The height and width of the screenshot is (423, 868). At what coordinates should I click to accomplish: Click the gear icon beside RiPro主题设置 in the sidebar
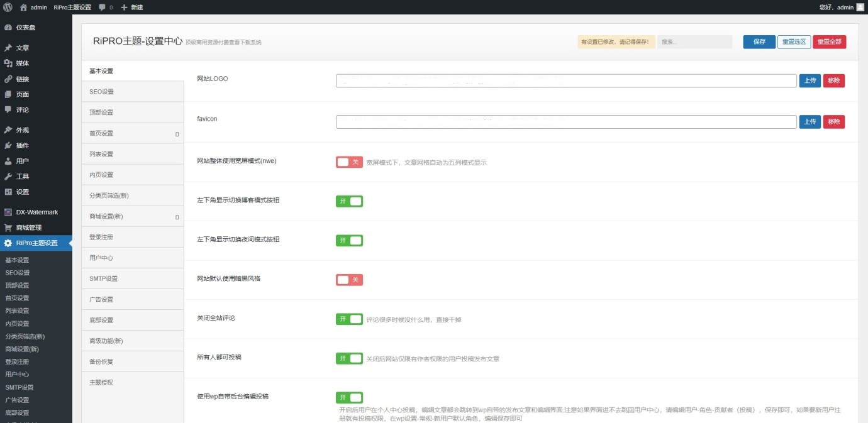coord(8,243)
